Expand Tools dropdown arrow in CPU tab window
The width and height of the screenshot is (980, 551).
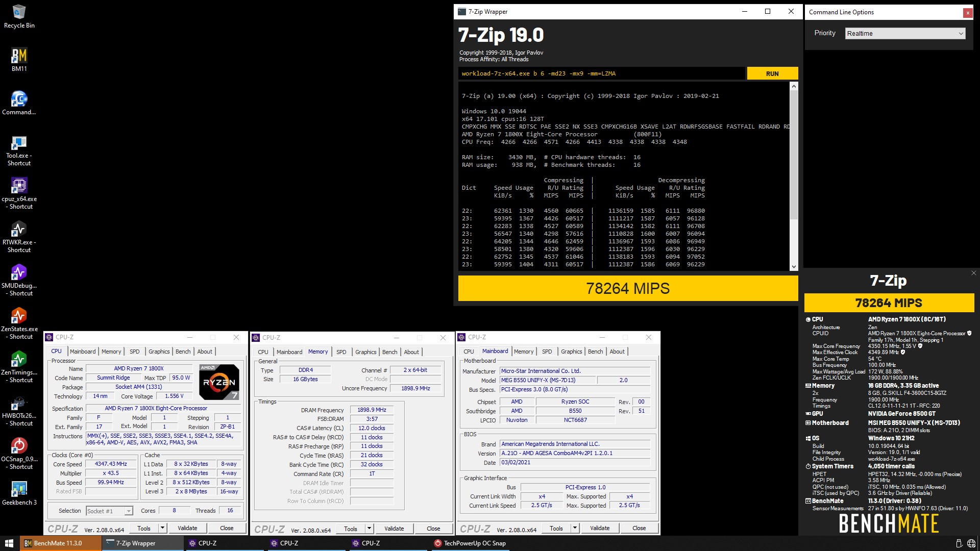point(163,528)
